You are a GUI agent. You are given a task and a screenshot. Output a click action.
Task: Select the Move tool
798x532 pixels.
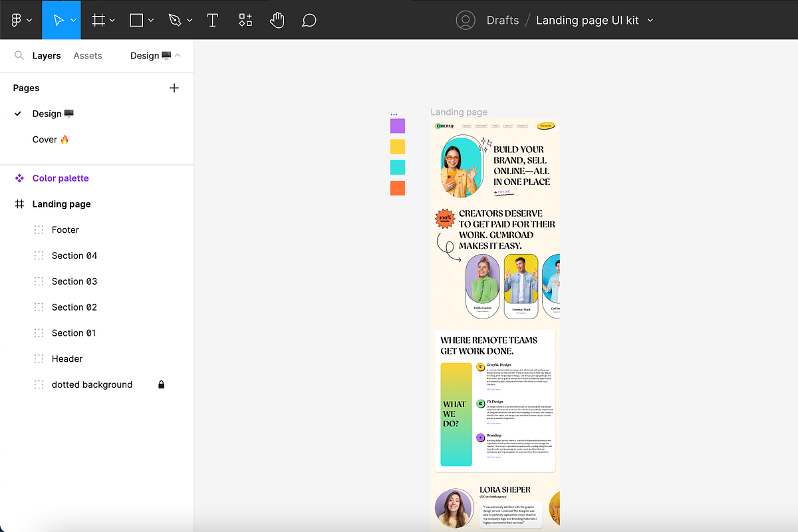[59, 20]
